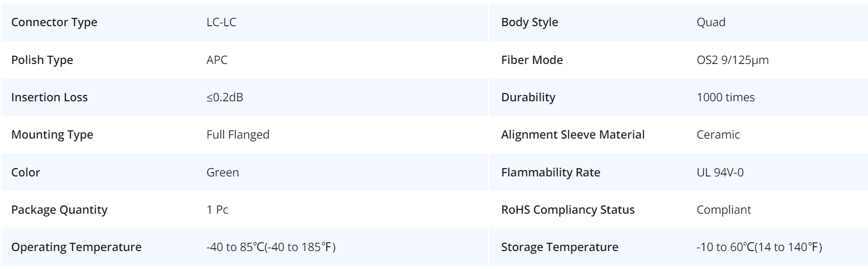Select the 1000 times durability value

coord(726,97)
